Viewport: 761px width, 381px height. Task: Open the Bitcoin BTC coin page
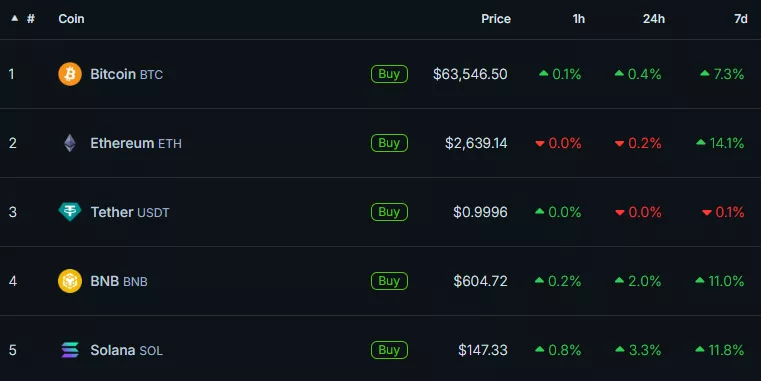point(127,74)
